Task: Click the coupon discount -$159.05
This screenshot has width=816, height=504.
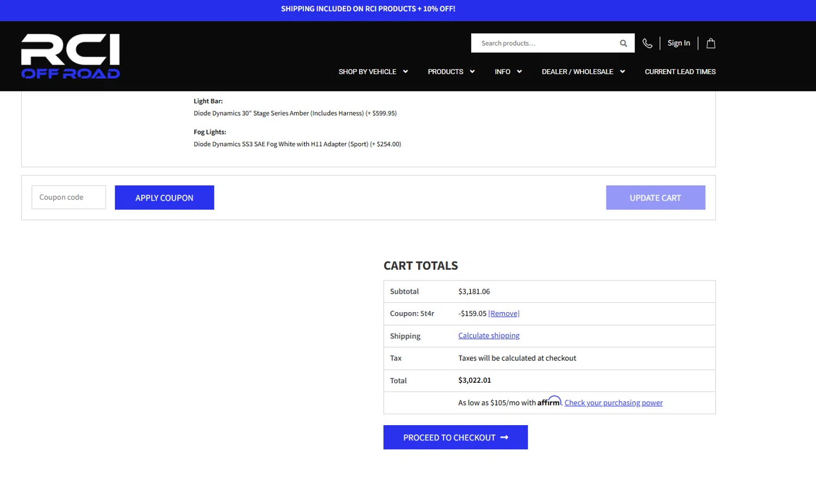Action: coord(472,314)
